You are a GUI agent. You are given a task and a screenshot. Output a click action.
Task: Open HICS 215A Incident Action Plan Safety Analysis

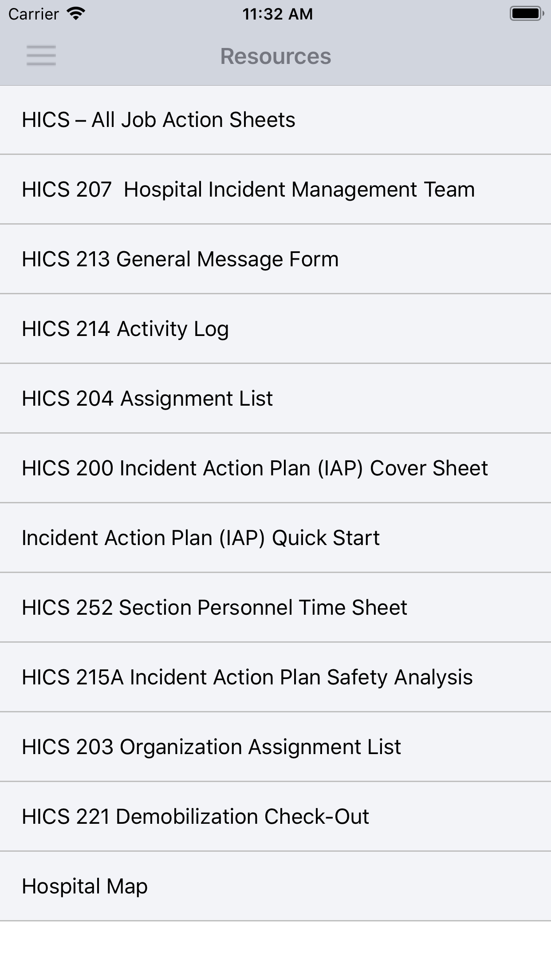[x=275, y=677]
